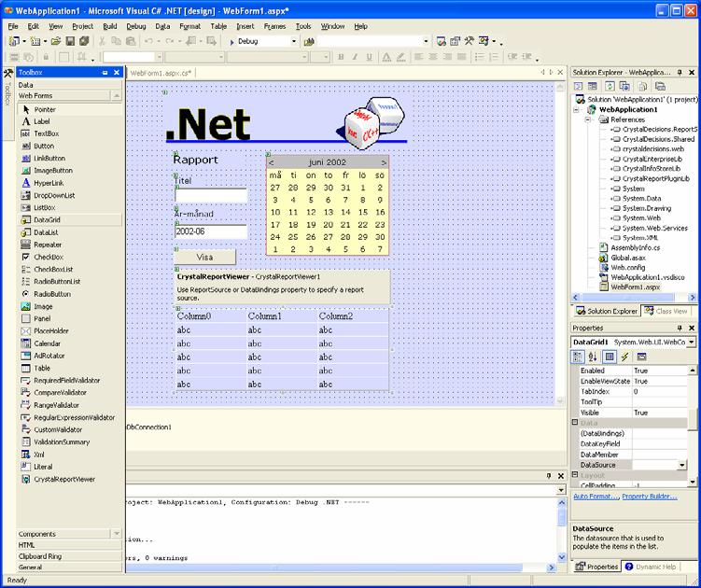Open the Output pane source dropdown

coord(562,490)
